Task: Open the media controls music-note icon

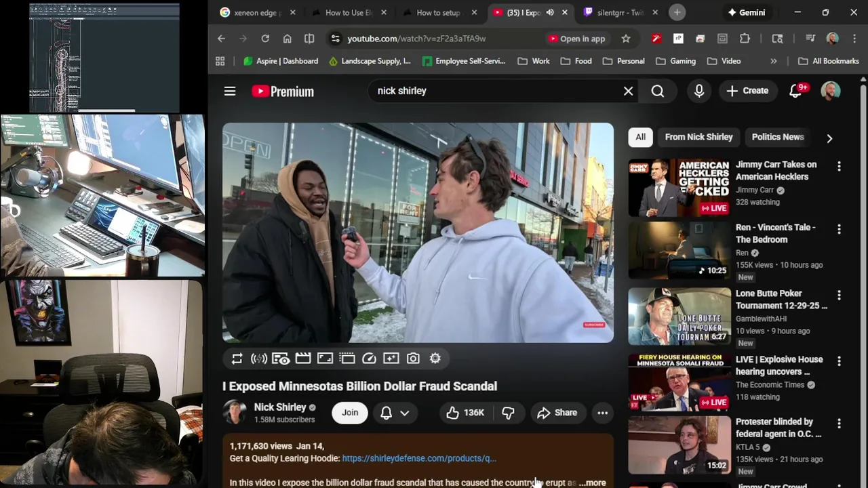Action: coord(810,39)
